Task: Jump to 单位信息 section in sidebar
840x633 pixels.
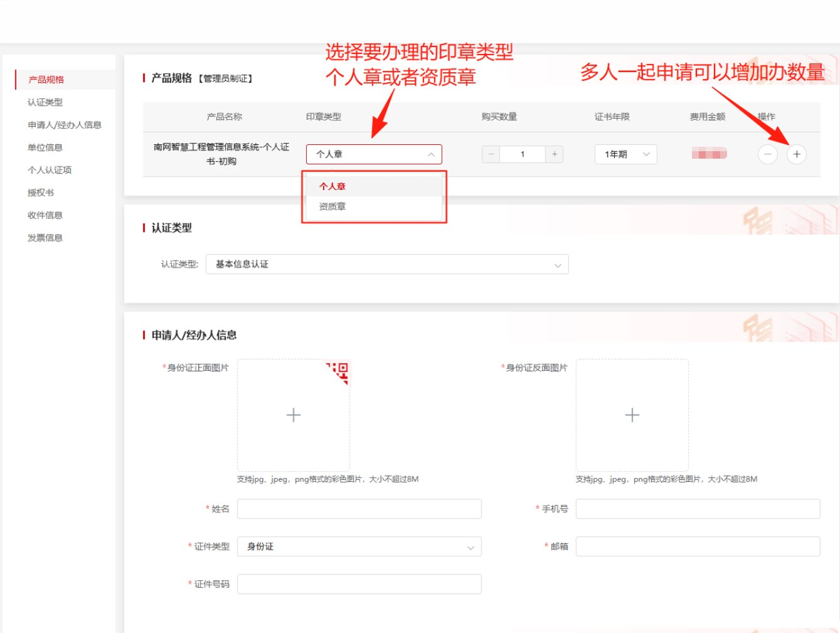Action: (x=45, y=147)
